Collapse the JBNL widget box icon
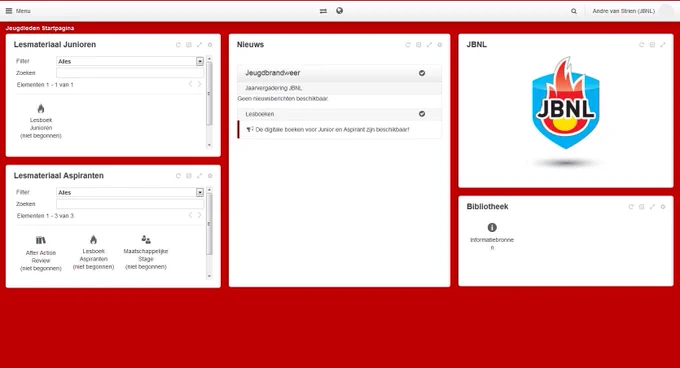680x368 pixels. pos(652,45)
